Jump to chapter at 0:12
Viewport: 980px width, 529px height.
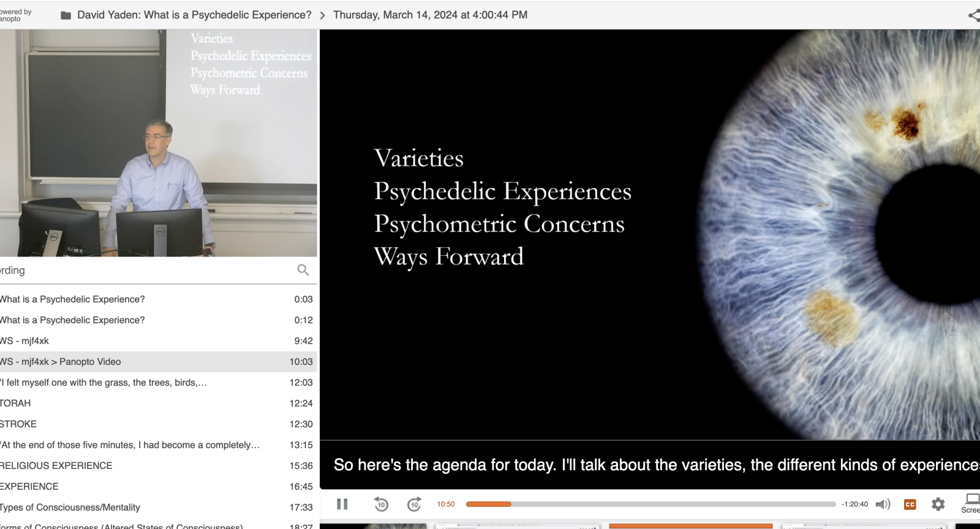coord(159,320)
